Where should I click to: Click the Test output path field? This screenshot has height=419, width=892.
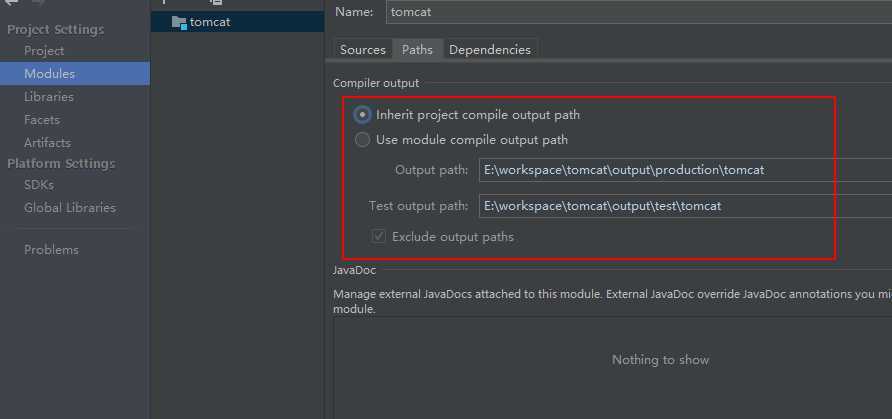point(685,206)
